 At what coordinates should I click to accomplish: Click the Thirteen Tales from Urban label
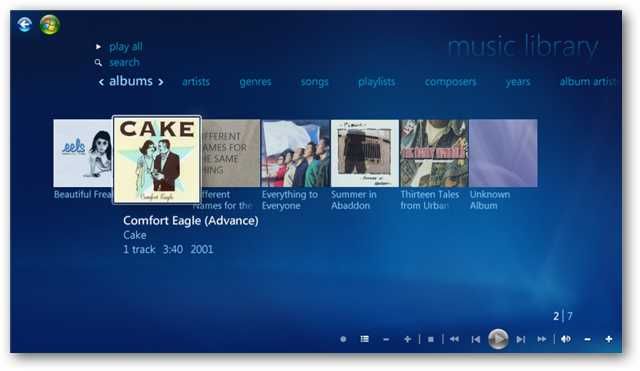click(430, 200)
